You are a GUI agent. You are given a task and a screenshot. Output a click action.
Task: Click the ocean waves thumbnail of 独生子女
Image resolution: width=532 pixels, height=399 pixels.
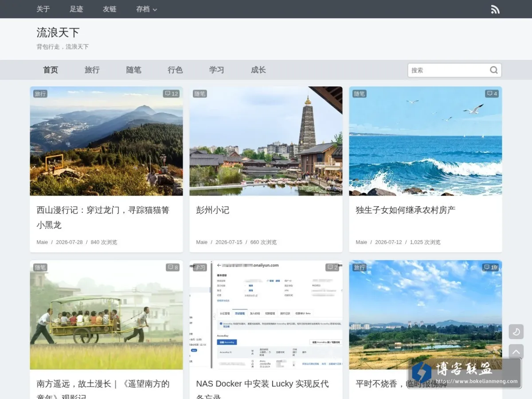pos(426,141)
